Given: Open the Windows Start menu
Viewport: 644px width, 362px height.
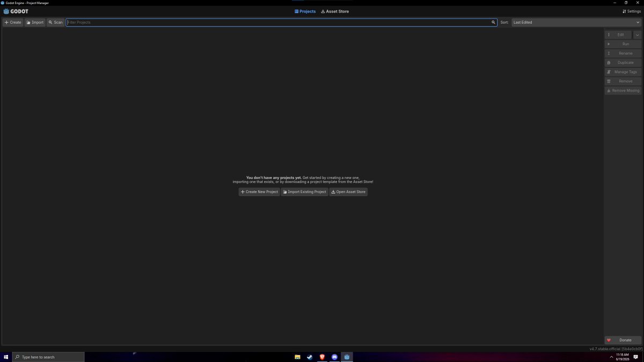Looking at the screenshot, I should [6, 357].
